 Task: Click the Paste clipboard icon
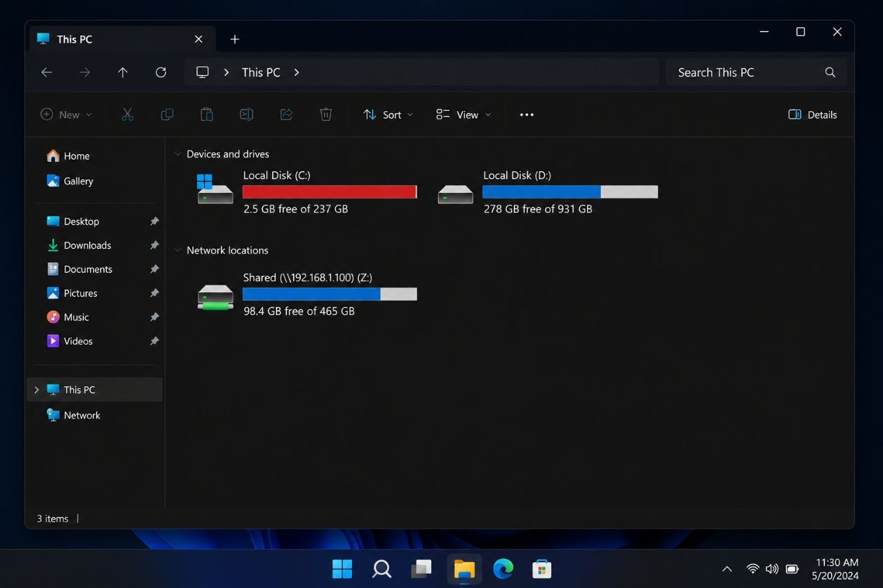pyautogui.click(x=206, y=114)
